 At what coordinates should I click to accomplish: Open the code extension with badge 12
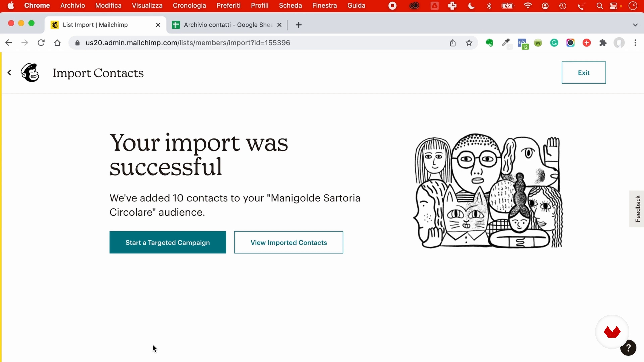pos(523,43)
